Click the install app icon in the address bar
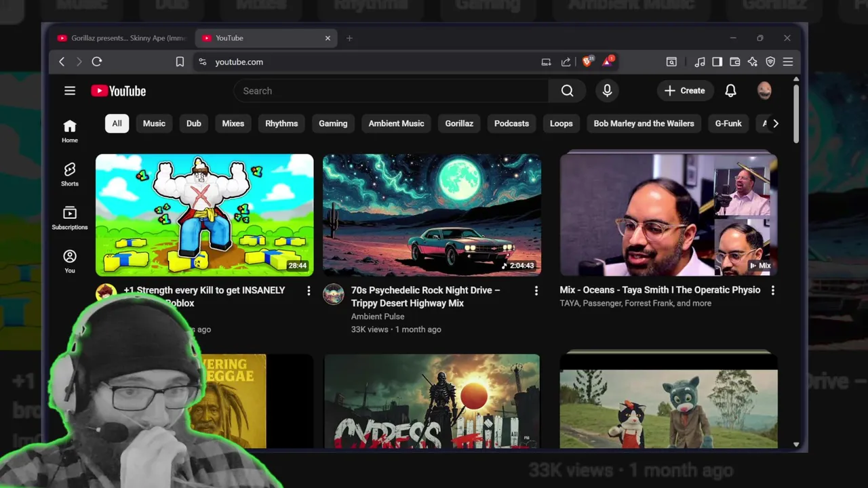Viewport: 868px width, 488px height. coord(546,62)
